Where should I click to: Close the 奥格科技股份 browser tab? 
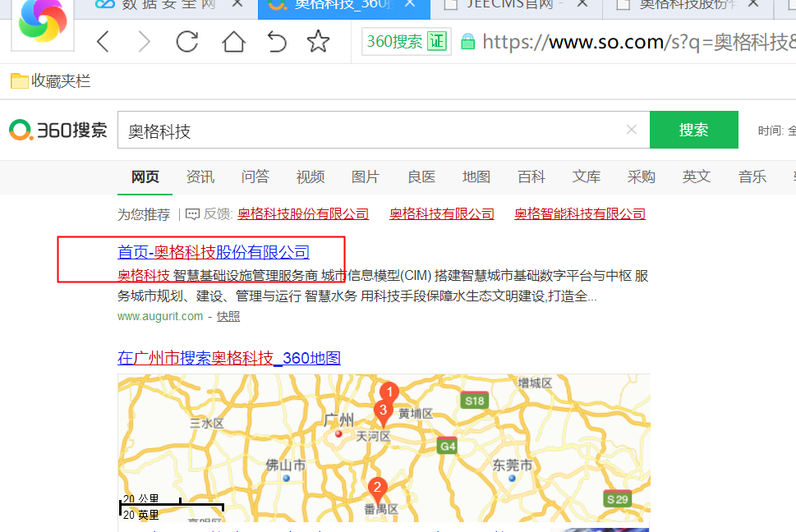tap(753, 4)
